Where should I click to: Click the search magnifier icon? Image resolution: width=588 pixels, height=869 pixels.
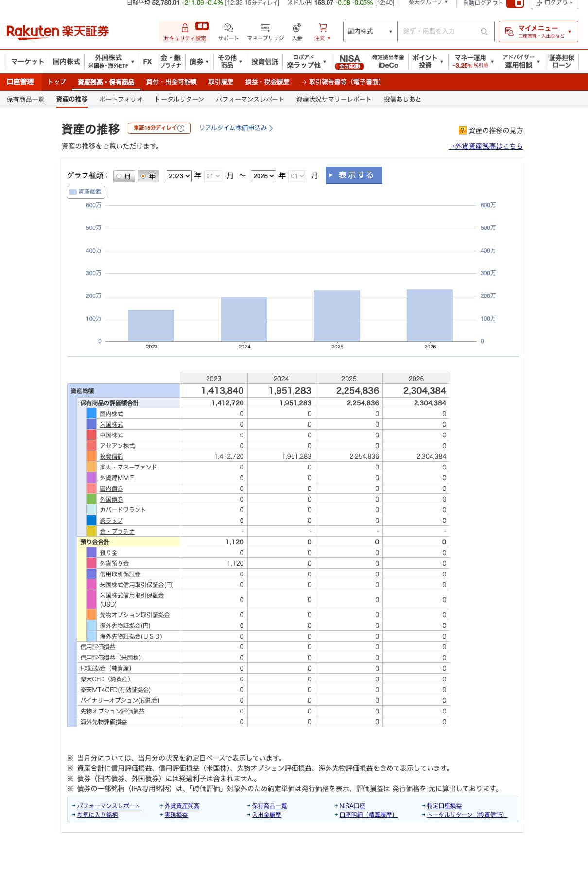click(484, 32)
